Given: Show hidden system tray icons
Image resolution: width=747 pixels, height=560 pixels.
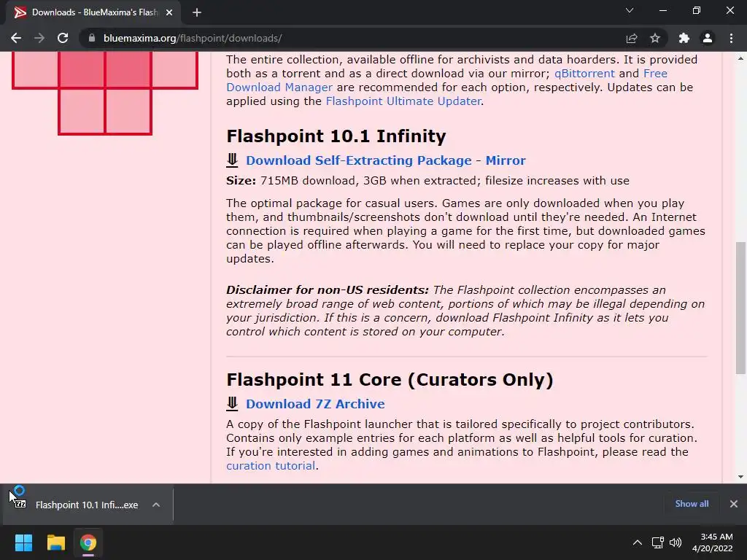Looking at the screenshot, I should click(637, 542).
